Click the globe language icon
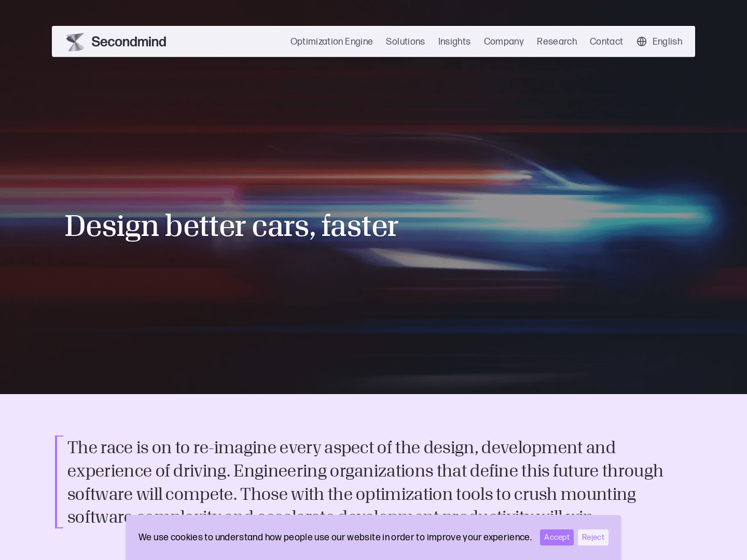Viewport: 747px width, 560px height. tap(642, 41)
